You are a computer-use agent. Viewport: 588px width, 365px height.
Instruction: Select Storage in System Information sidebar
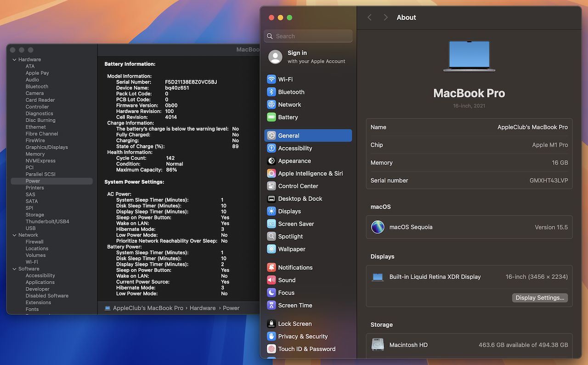[x=35, y=215]
